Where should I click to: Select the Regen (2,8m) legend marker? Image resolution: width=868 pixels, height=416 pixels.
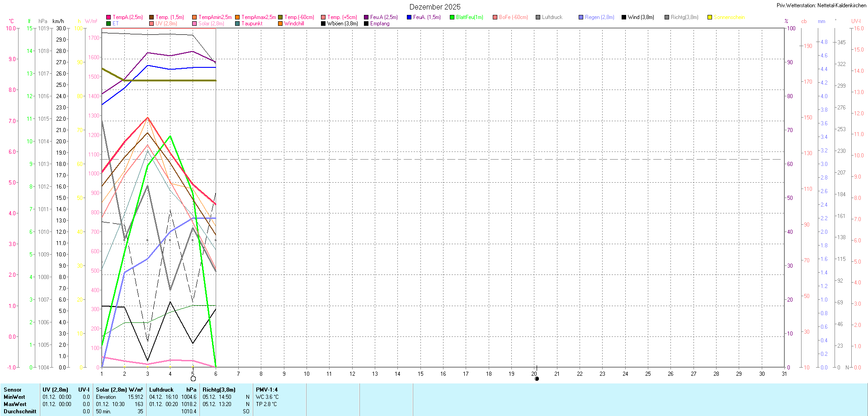581,17
